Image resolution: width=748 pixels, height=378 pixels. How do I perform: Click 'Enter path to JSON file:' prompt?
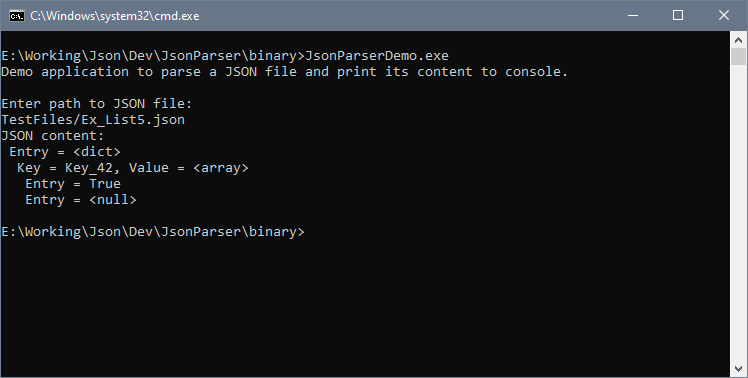[96, 104]
